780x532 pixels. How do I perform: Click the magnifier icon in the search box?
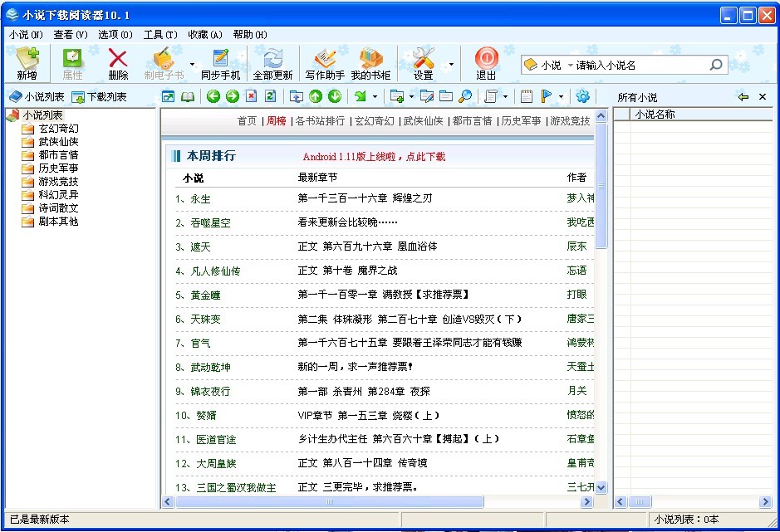pos(716,65)
